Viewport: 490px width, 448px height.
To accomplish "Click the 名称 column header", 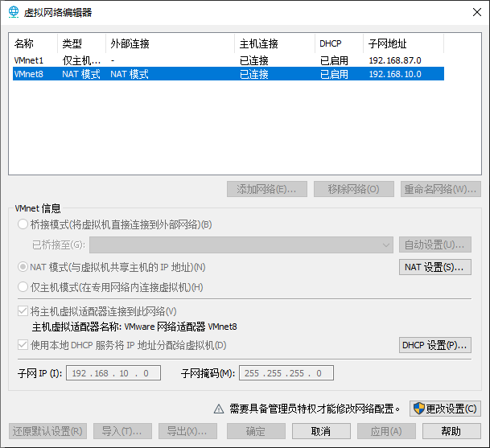I will click(35, 43).
